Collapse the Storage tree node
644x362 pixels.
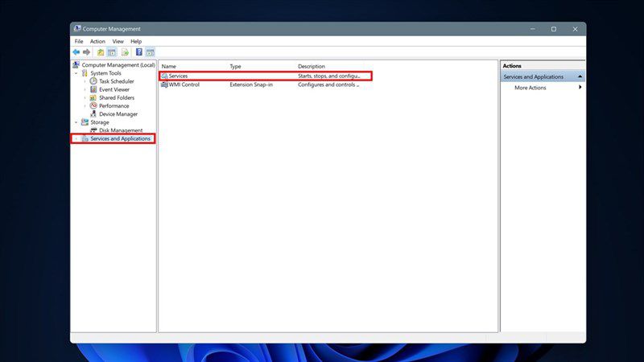pos(76,122)
